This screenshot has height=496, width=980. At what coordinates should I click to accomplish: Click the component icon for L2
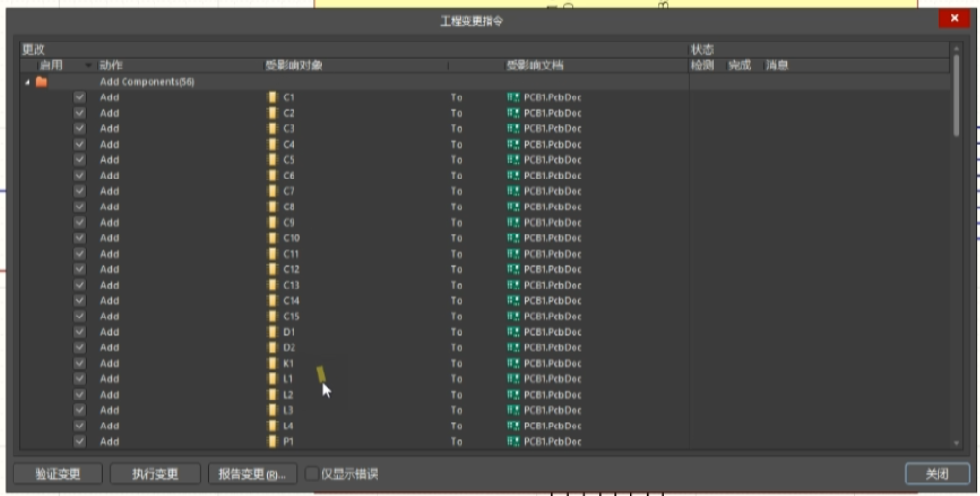click(x=272, y=394)
